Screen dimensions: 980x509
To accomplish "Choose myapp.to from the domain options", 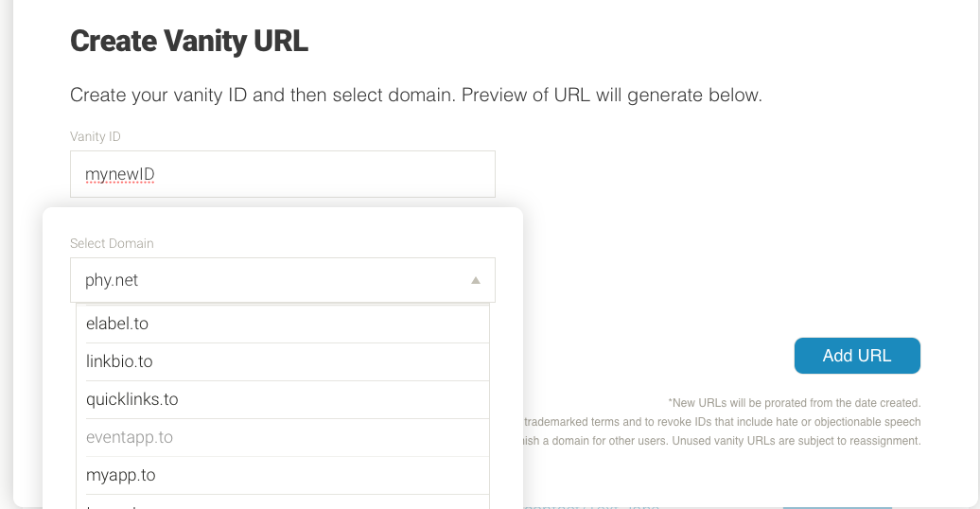I will [282, 475].
